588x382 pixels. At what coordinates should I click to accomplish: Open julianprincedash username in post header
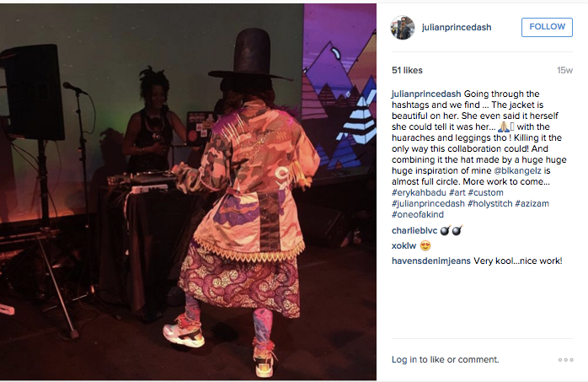click(457, 27)
